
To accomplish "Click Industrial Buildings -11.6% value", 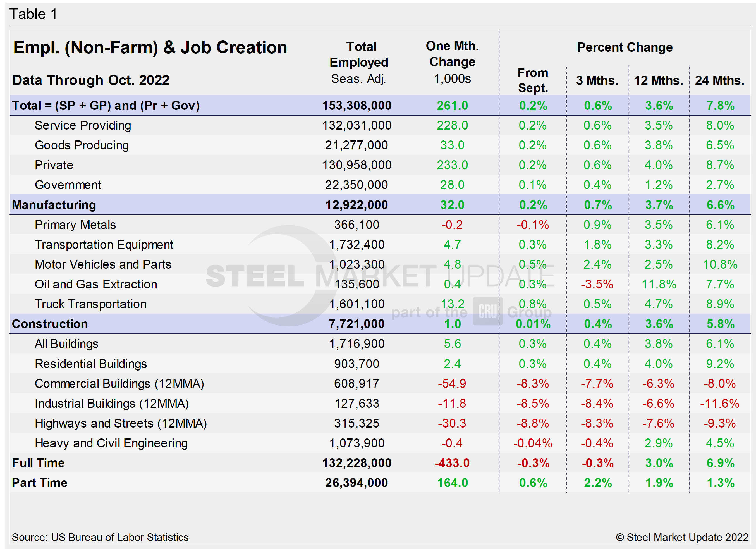I will coord(719,403).
